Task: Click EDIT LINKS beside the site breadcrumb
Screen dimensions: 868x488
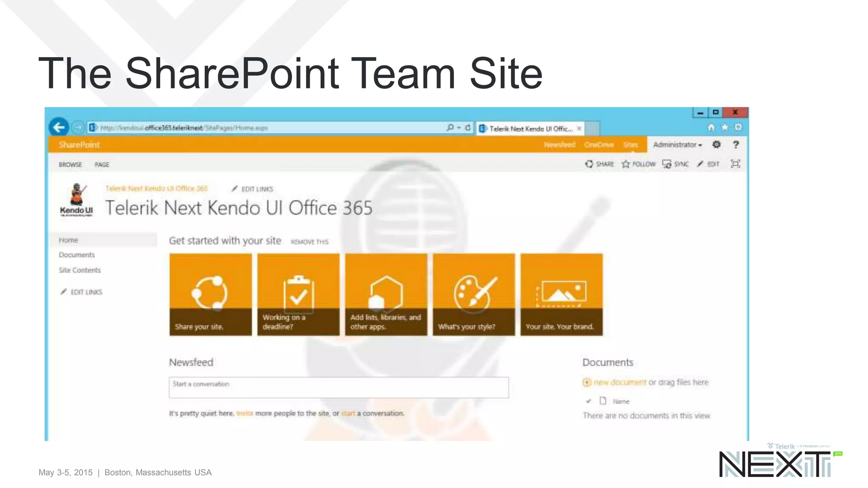Action: (252, 189)
